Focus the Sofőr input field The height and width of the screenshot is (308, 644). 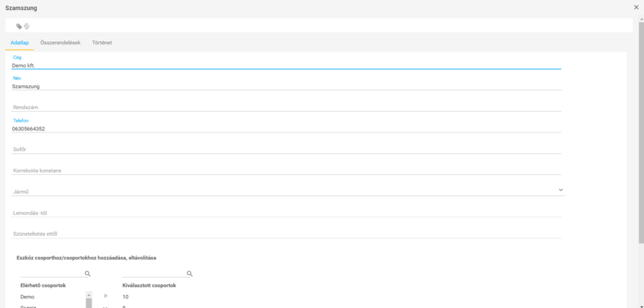(x=286, y=149)
